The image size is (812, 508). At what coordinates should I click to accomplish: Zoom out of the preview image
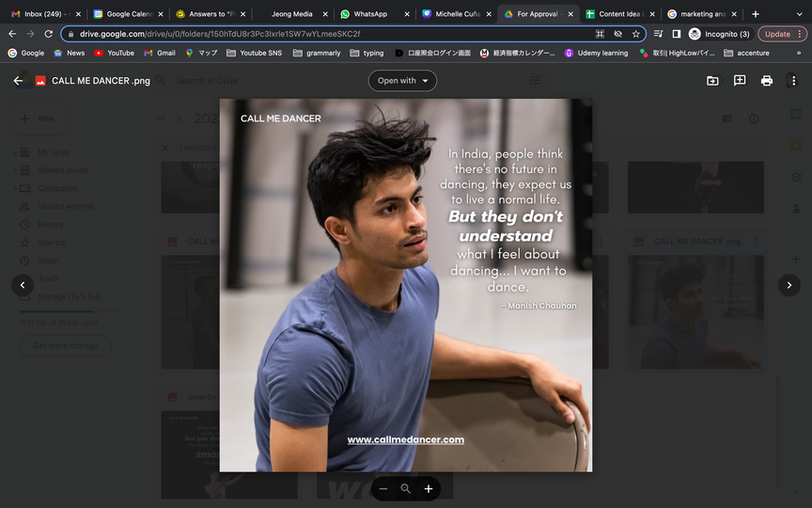(383, 489)
